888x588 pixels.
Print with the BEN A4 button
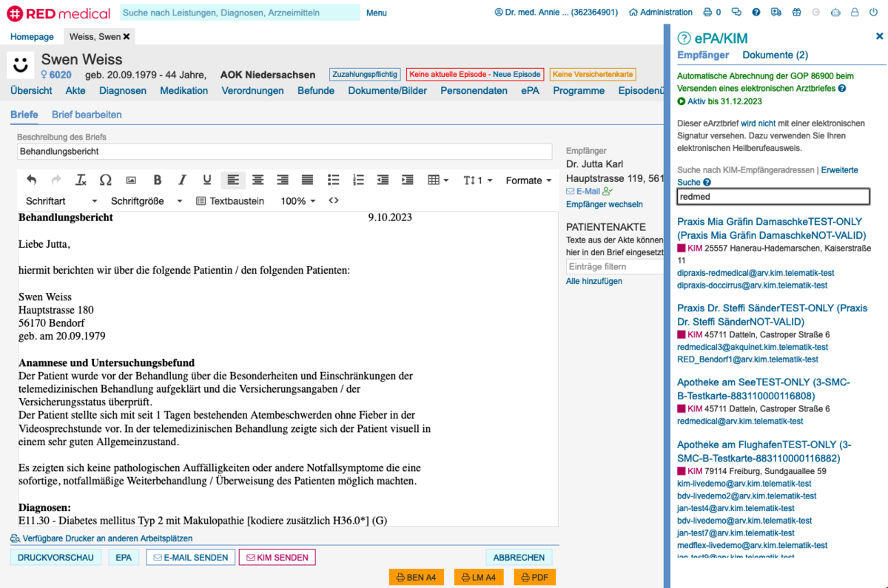(417, 578)
